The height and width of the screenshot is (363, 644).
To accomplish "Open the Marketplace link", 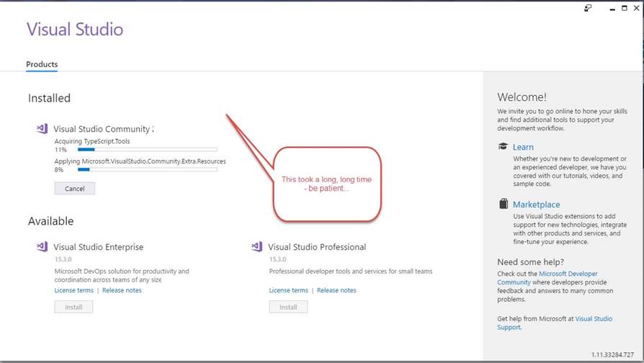I will [536, 205].
